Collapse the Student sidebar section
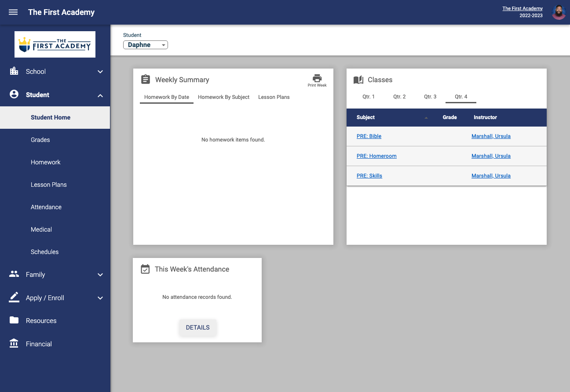The image size is (570, 392). click(100, 95)
